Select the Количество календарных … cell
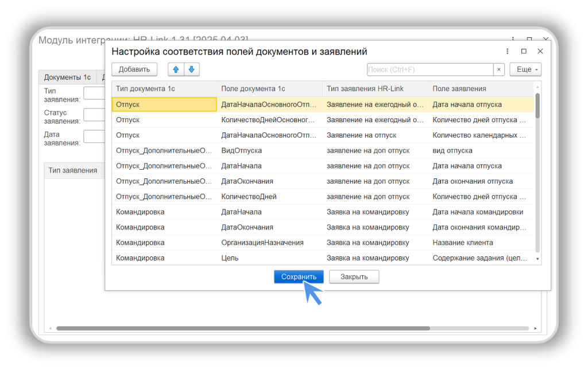 [x=481, y=135]
